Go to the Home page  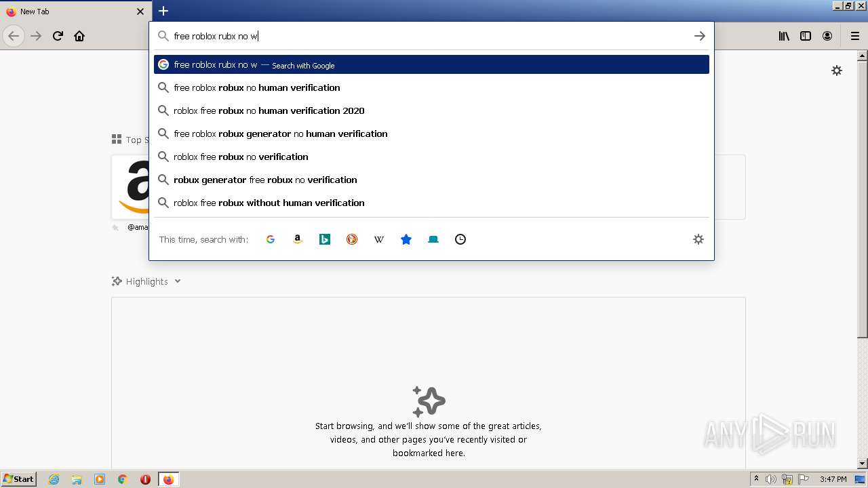tap(79, 36)
